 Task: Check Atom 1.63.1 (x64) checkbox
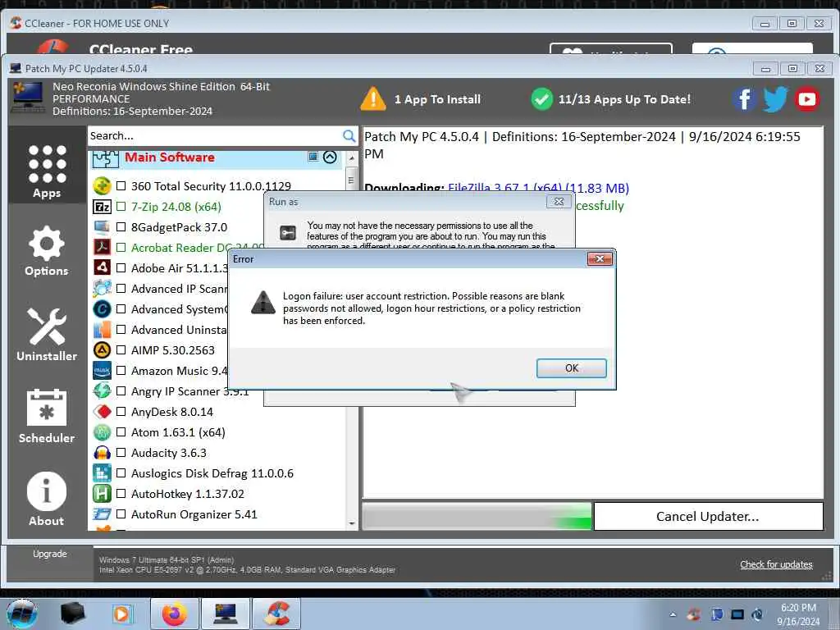[x=121, y=431]
